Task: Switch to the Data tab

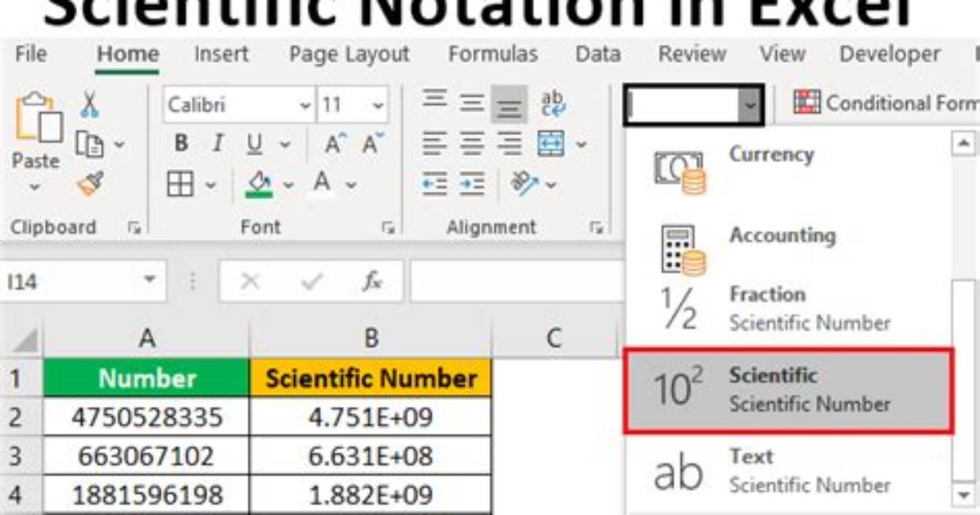Action: click(598, 54)
